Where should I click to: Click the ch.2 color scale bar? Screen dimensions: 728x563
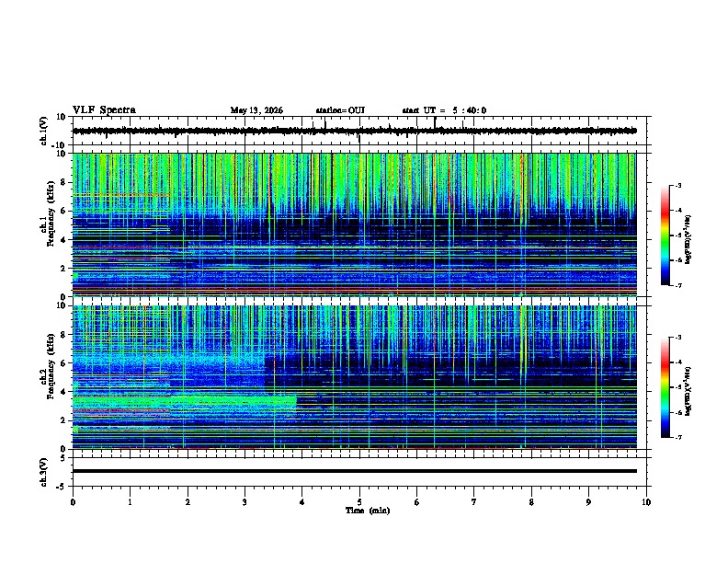[665, 387]
